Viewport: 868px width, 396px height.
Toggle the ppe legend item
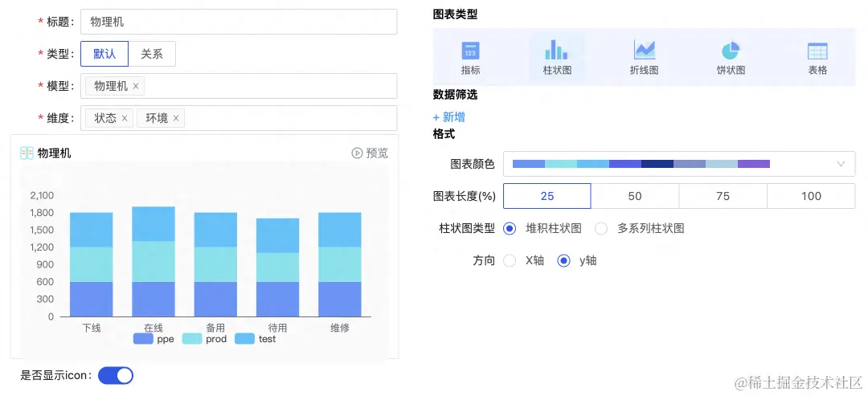tap(154, 339)
